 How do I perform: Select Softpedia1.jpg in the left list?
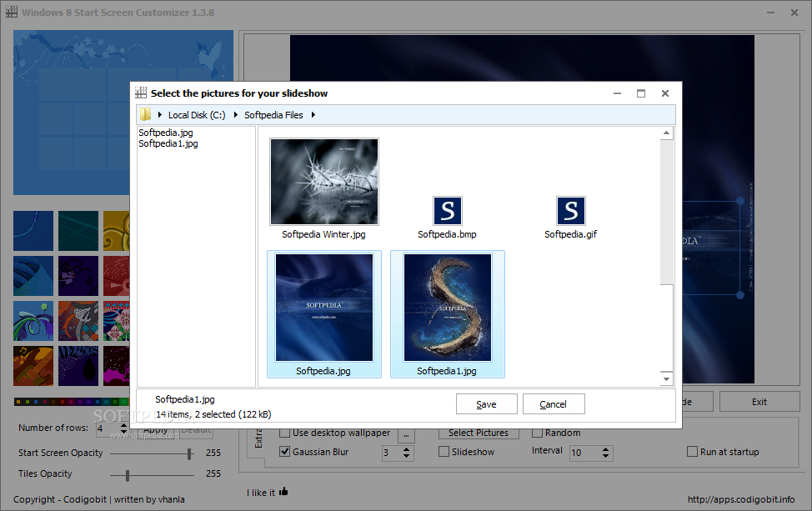(168, 143)
